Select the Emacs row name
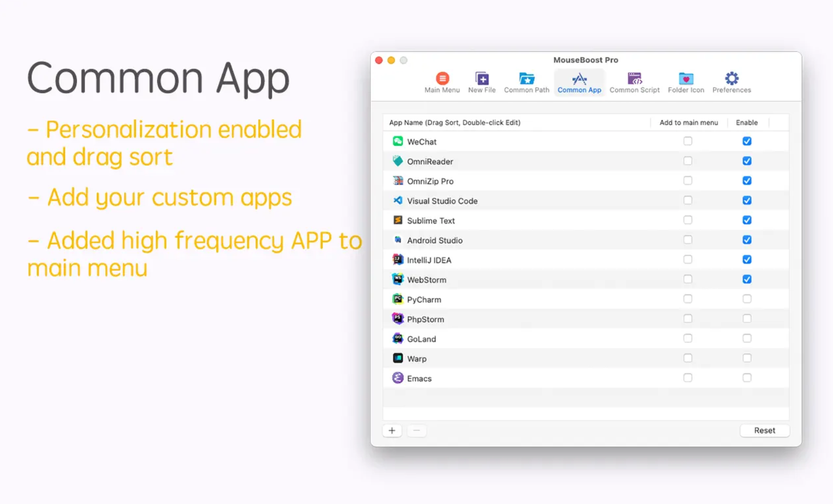Screen dimensions: 833x504 tap(419, 378)
